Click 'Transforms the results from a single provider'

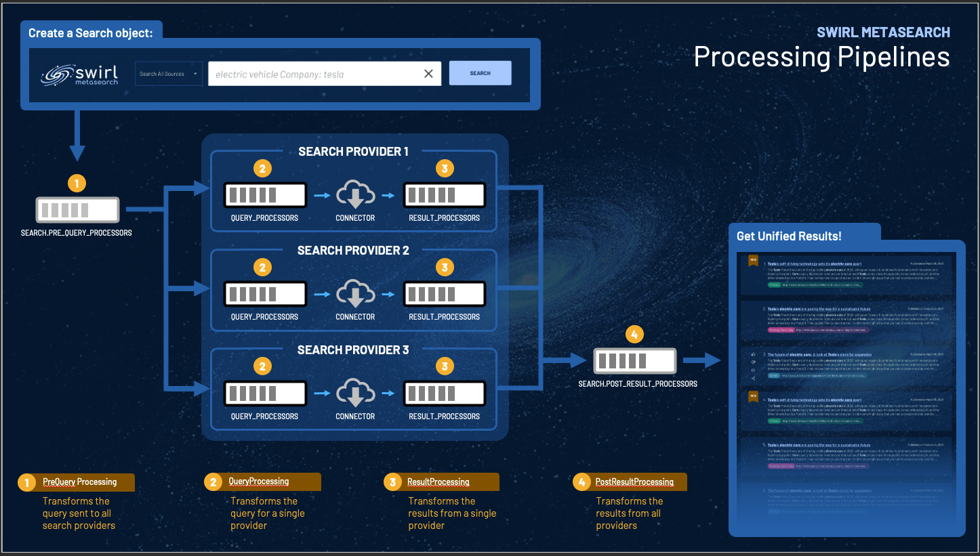pyautogui.click(x=452, y=513)
